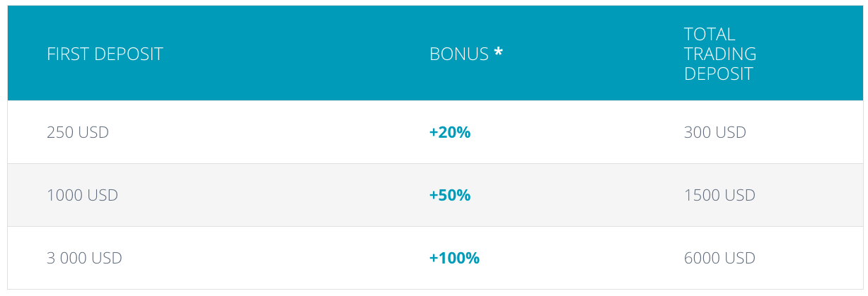
Task: Click the 3 000 USD deposit cell
Action: tap(84, 259)
